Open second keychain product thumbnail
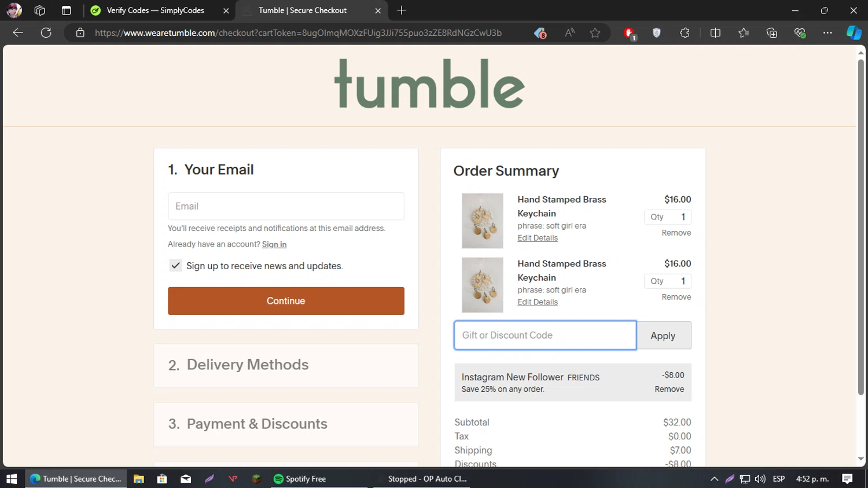The image size is (868, 488). coord(483,285)
